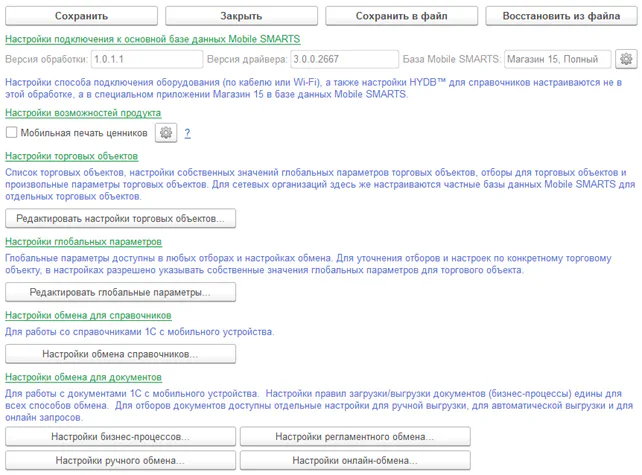This screenshot has width=642, height=475.
Task: Select the База Mobile SMARTS field
Action: coord(557,59)
